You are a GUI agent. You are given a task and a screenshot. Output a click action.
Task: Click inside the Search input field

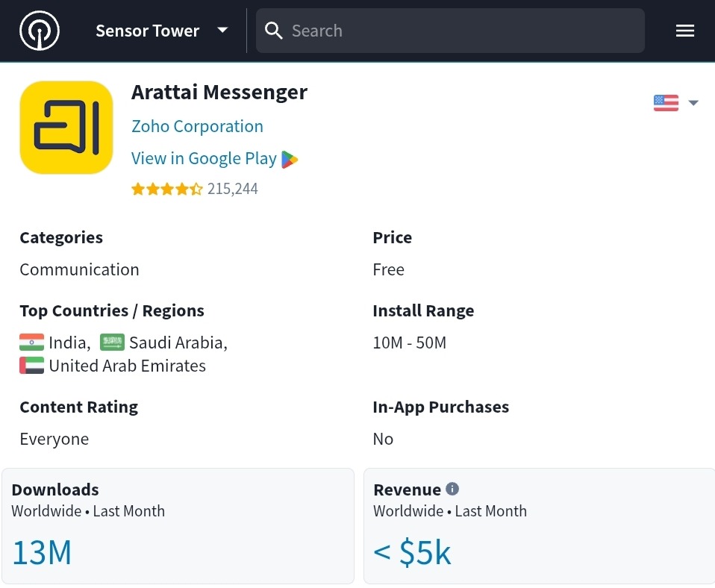[x=448, y=31]
